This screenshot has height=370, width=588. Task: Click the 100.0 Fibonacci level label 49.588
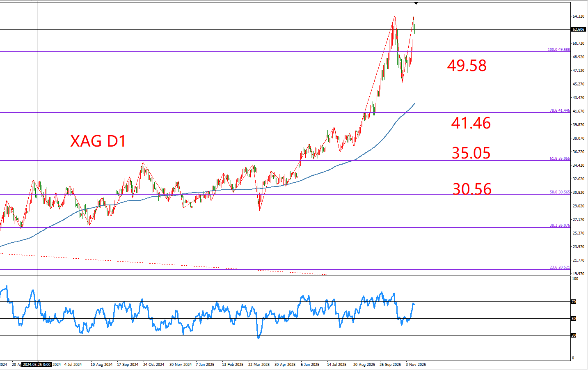558,50
